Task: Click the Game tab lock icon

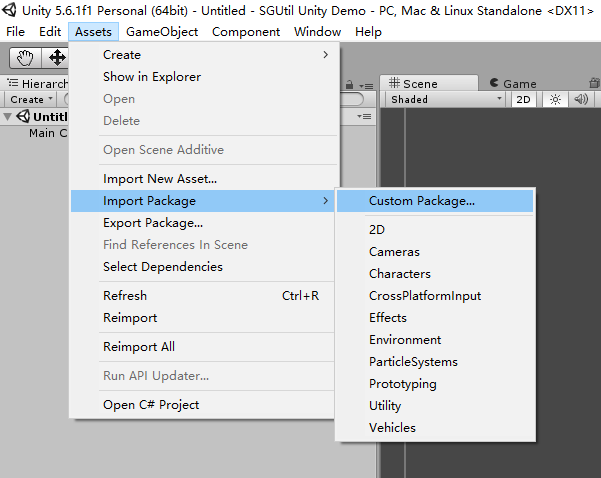Action: click(594, 83)
